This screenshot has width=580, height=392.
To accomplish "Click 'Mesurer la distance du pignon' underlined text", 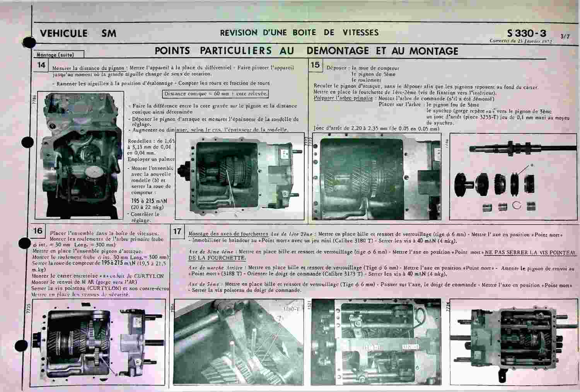I will [x=88, y=68].
